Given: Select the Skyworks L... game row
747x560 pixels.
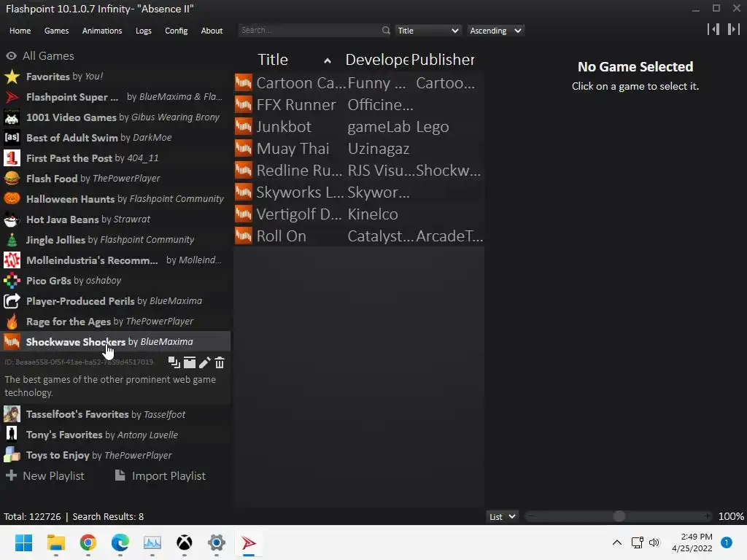Looking at the screenshot, I should pyautogui.click(x=359, y=192).
